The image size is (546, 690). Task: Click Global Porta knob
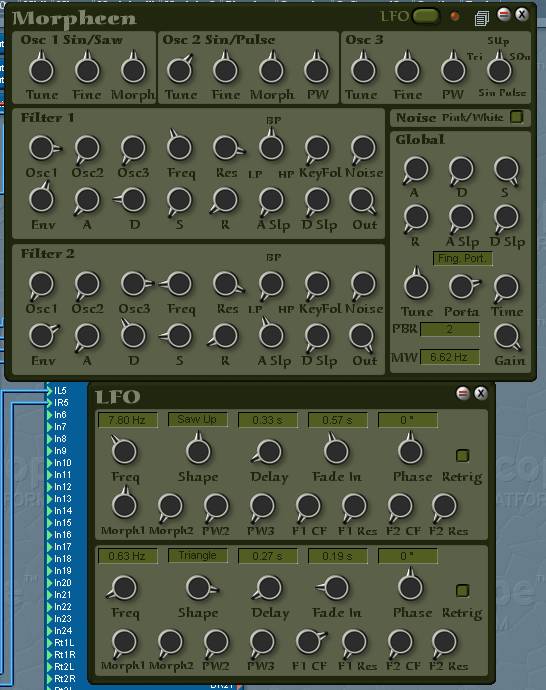click(x=462, y=287)
